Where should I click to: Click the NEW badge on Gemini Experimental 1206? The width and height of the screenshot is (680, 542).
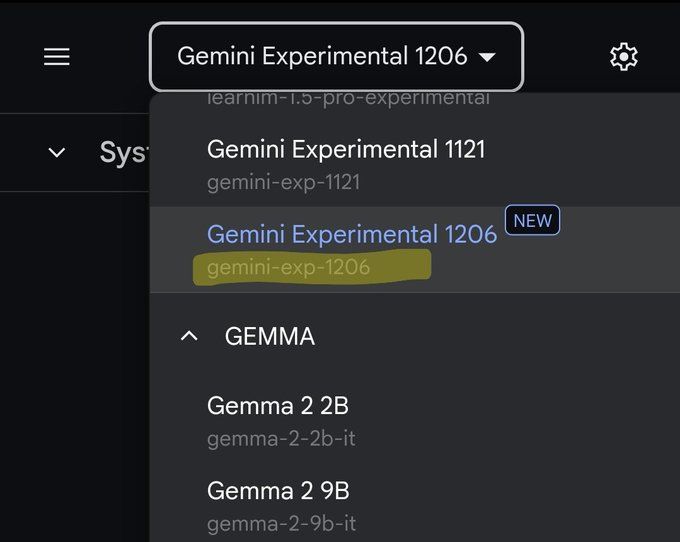tap(532, 220)
